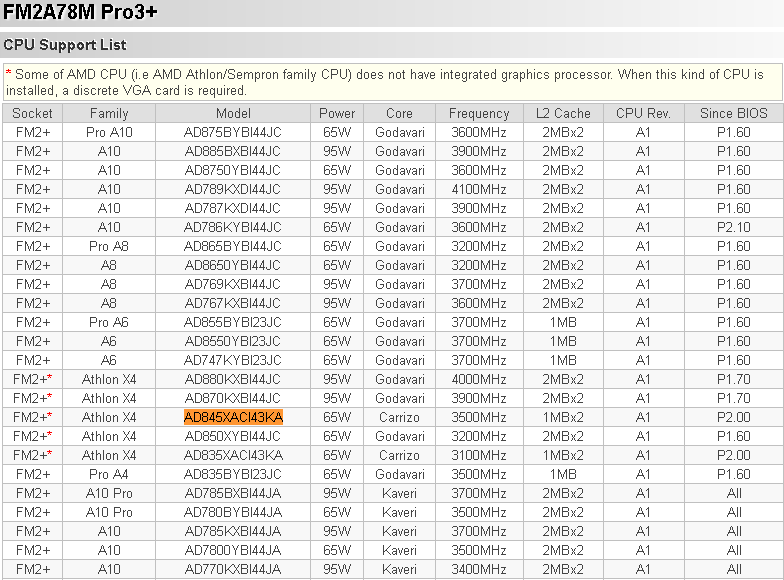Click 1MBx2 cache in AD845XACI43KA row
784x580 pixels.
click(563, 418)
